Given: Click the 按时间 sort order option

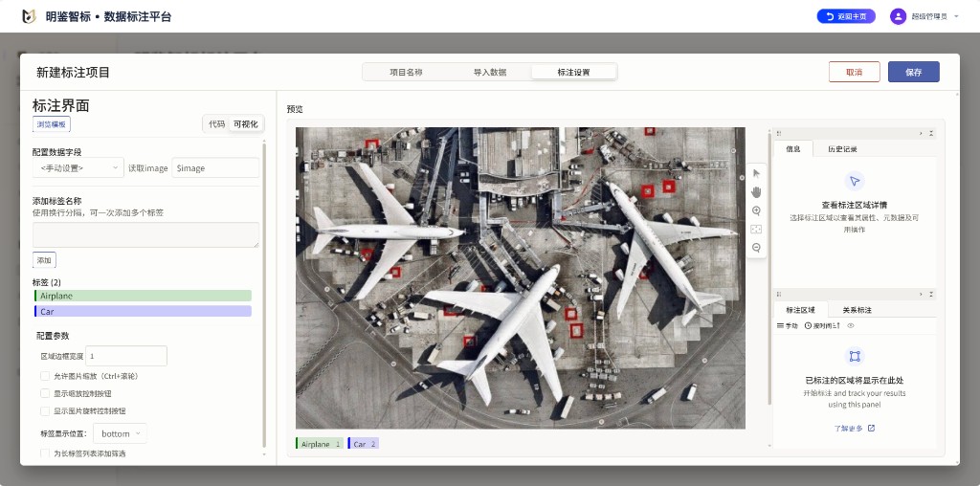Looking at the screenshot, I should pyautogui.click(x=822, y=325).
